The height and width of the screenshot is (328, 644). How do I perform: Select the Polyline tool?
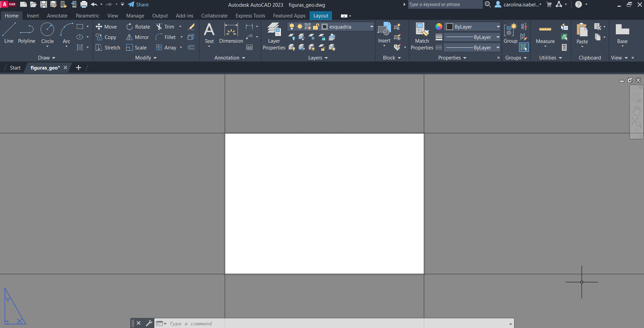27,33
